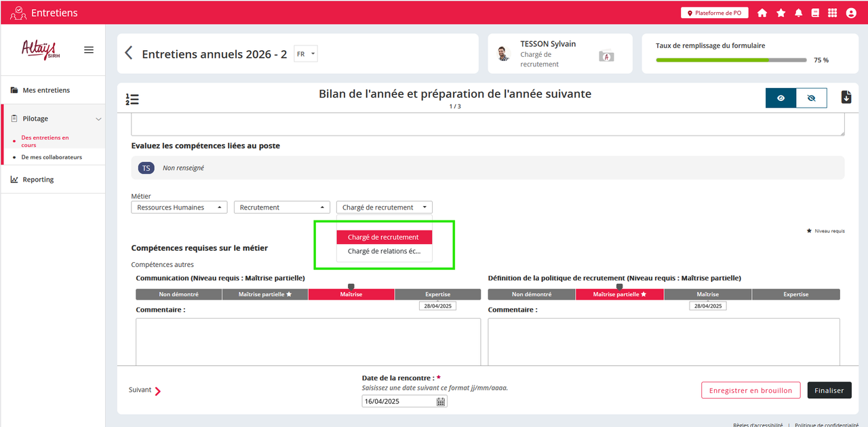The width and height of the screenshot is (868, 427).
Task: Click Enregistrer en brouillon button
Action: (x=751, y=390)
